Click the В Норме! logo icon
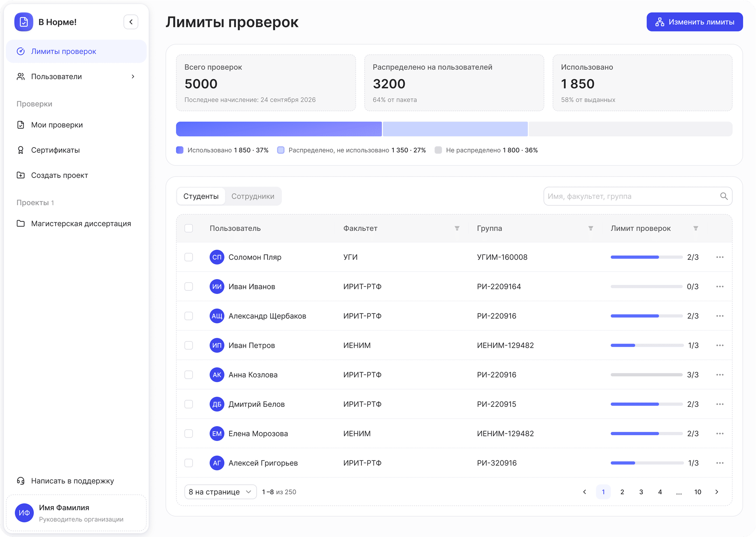The image size is (756, 537). [x=24, y=22]
